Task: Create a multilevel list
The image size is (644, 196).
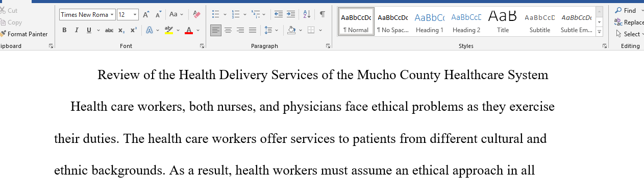Action: coord(256,15)
